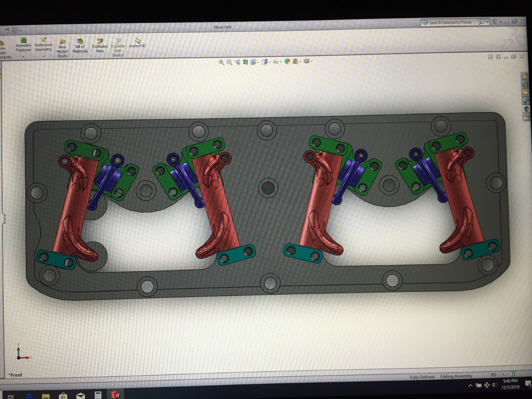Open SolidWorks Resources home tab
532x399 pixels.
pyautogui.click(x=525, y=76)
